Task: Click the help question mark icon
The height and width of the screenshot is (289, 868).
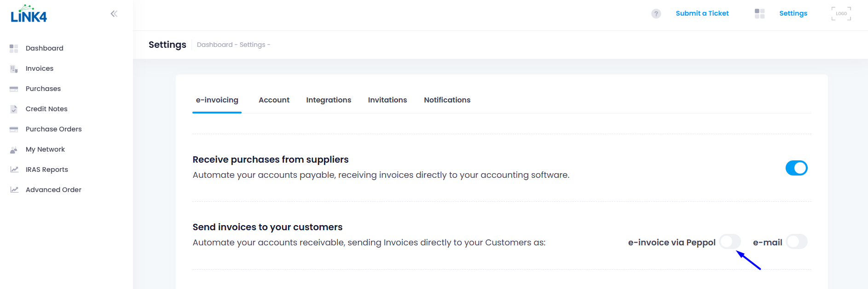Action: (x=656, y=14)
